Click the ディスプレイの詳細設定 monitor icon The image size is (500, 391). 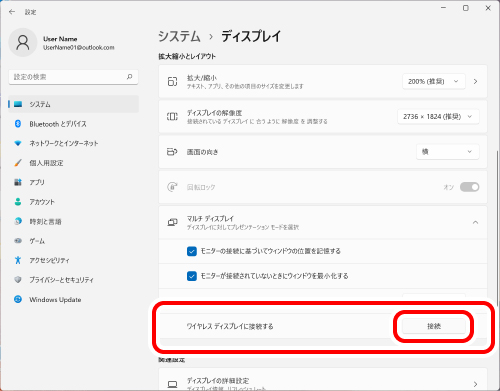click(172, 384)
